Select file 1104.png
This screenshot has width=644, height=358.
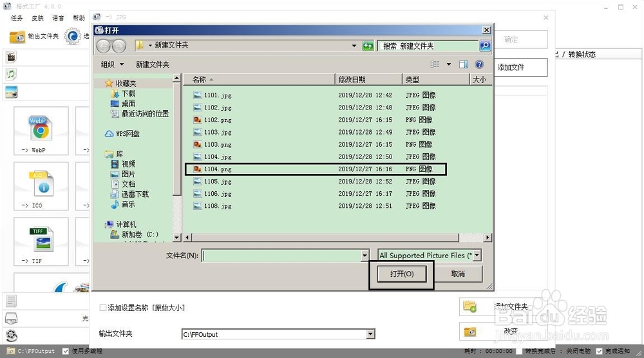click(315, 169)
